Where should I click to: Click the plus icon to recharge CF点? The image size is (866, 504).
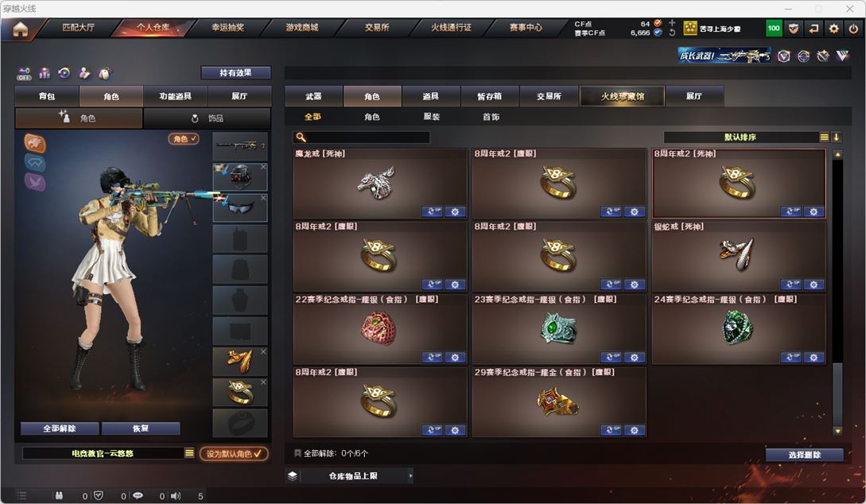pos(672,23)
